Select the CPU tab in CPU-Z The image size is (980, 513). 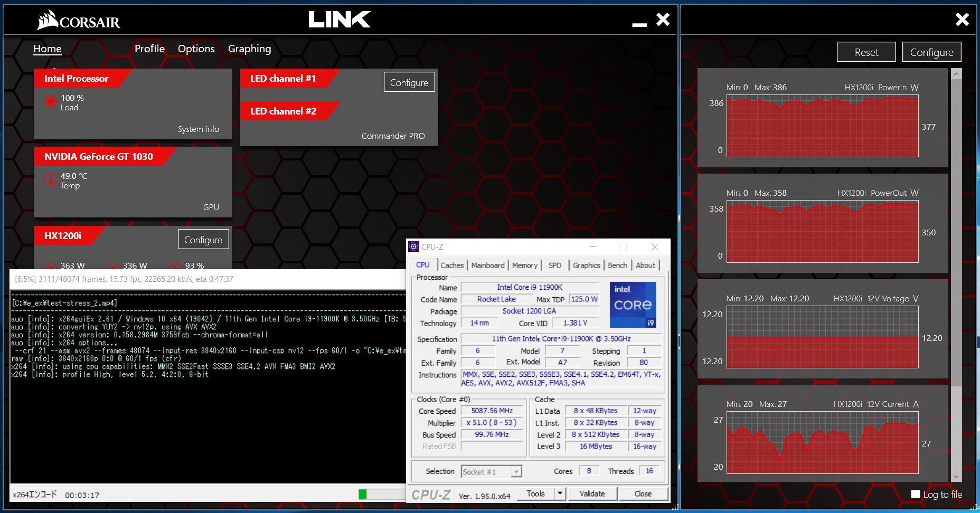pyautogui.click(x=423, y=265)
